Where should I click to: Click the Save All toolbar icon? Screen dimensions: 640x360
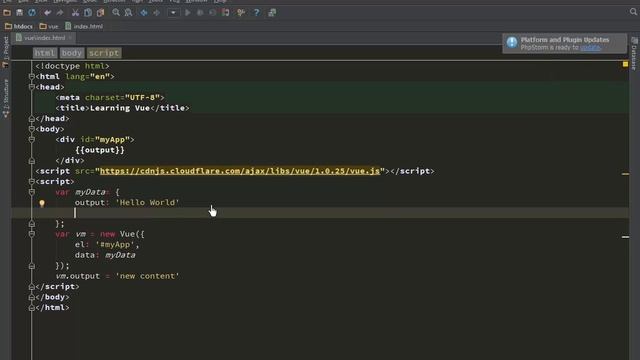pyautogui.click(x=19, y=13)
